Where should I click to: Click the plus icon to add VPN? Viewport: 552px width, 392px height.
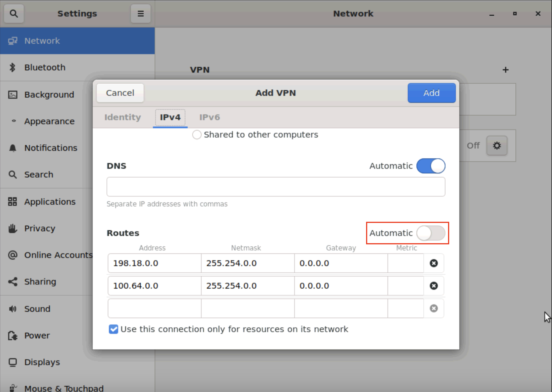pos(505,70)
